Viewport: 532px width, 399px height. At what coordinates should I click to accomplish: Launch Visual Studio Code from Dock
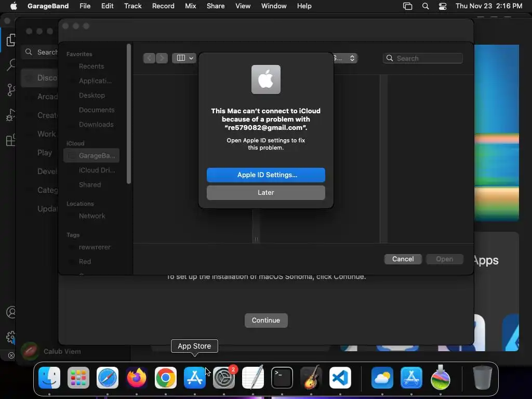click(x=340, y=378)
